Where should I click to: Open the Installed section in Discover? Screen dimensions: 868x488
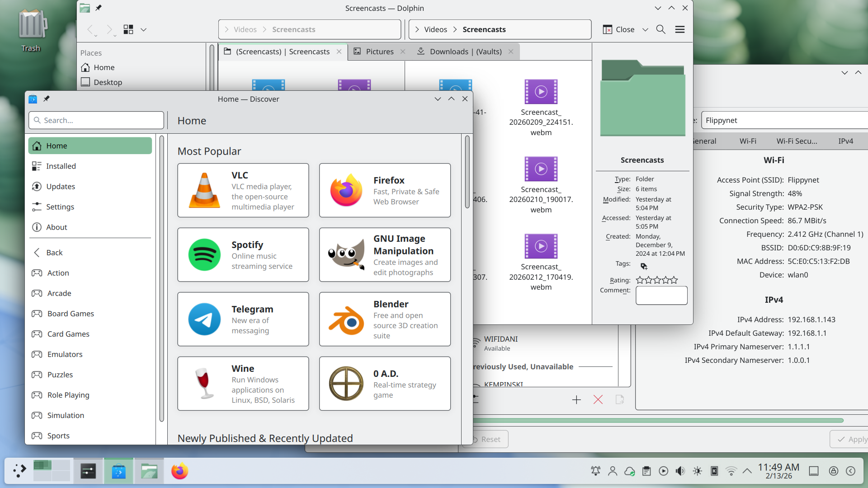tap(61, 166)
